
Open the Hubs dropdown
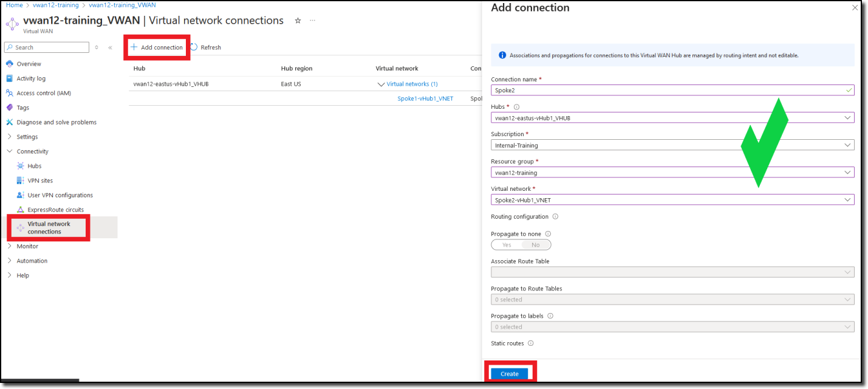pos(672,118)
